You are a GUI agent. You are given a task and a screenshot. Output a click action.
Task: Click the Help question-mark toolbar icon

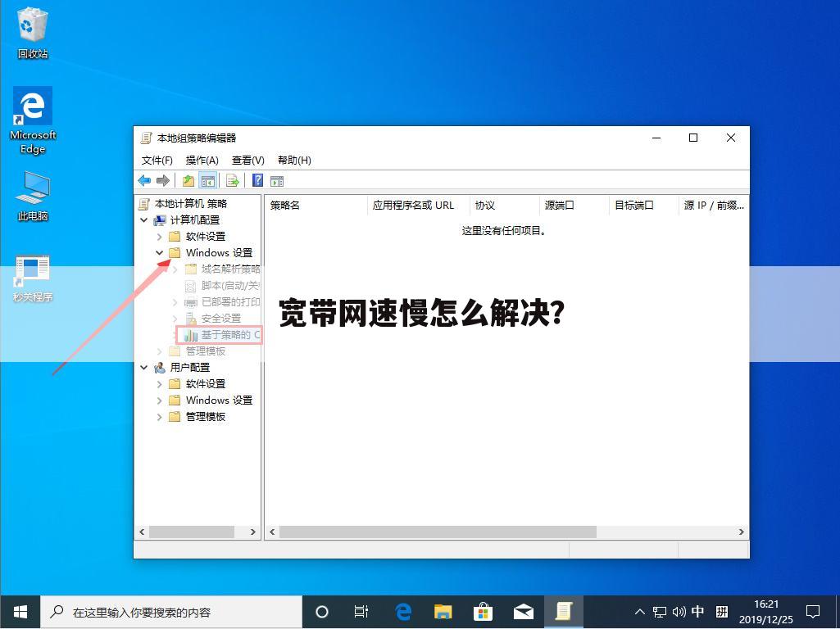pyautogui.click(x=257, y=180)
